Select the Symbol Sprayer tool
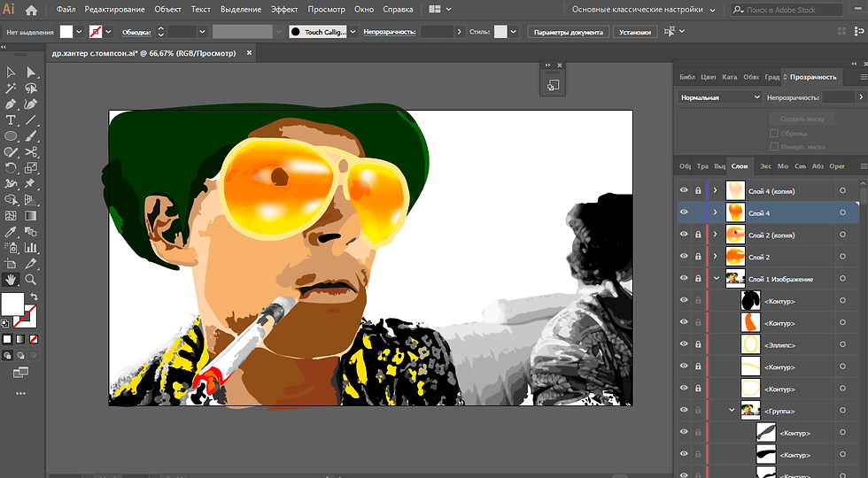This screenshot has height=478, width=868. tap(11, 248)
